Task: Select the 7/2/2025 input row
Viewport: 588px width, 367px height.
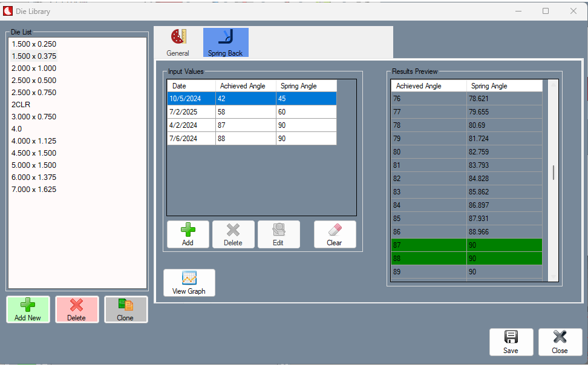Action: (x=252, y=112)
